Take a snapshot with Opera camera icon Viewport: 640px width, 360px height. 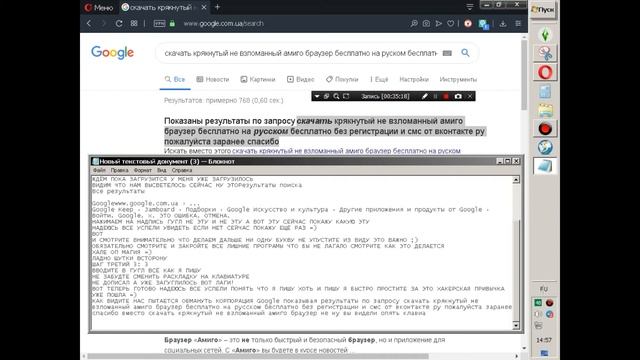pos(426,24)
